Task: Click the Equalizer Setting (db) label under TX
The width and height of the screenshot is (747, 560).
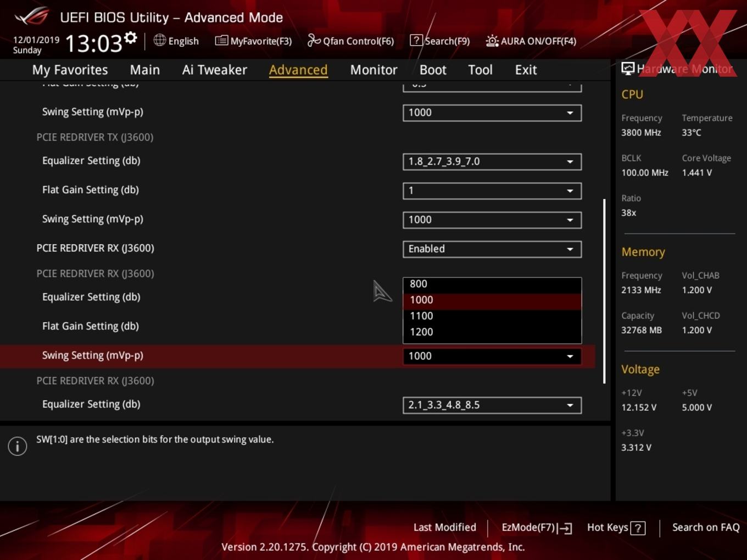Action: click(x=91, y=160)
